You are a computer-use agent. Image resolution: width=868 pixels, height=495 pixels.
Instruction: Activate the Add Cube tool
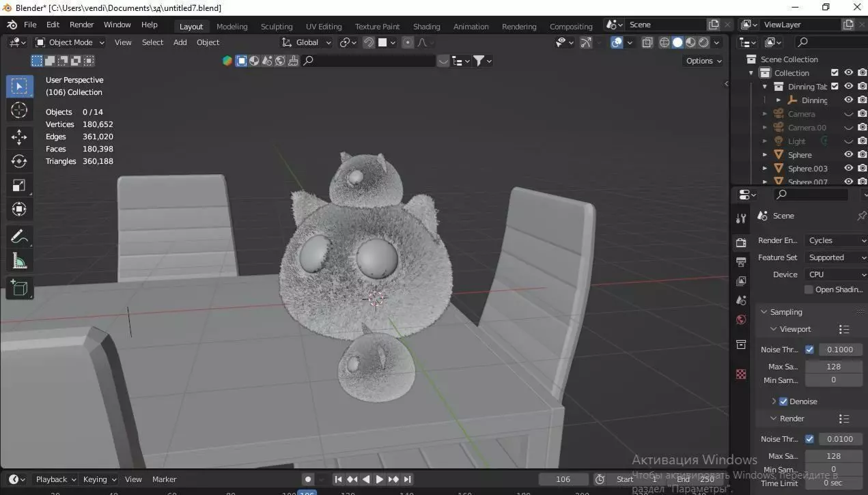point(19,288)
